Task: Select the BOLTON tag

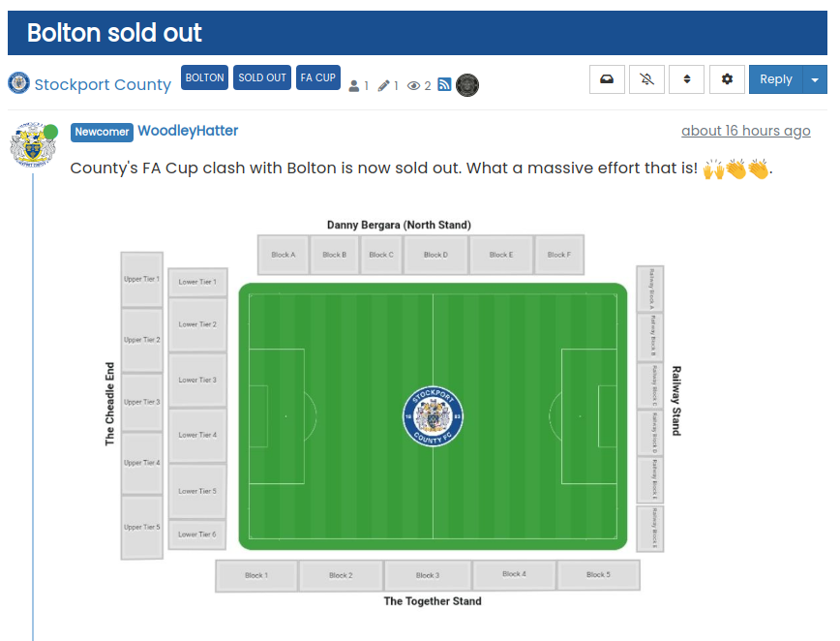Action: [x=204, y=77]
